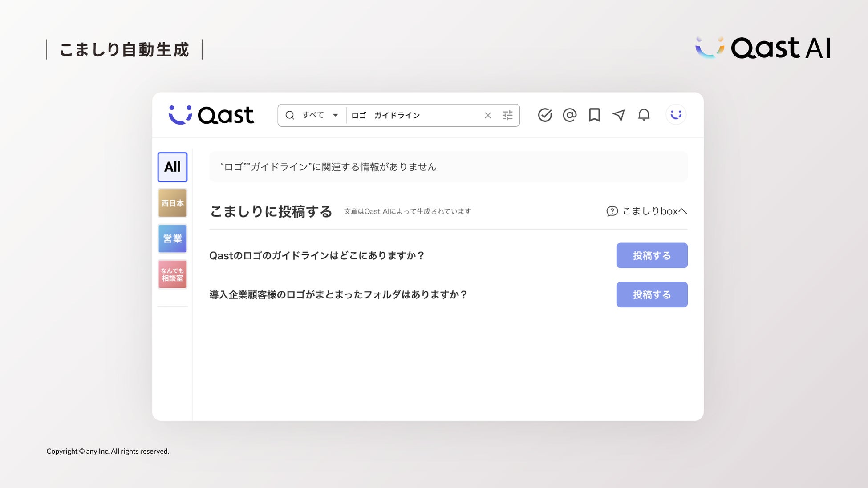Switch to the 営業 workspace

coord(172,238)
